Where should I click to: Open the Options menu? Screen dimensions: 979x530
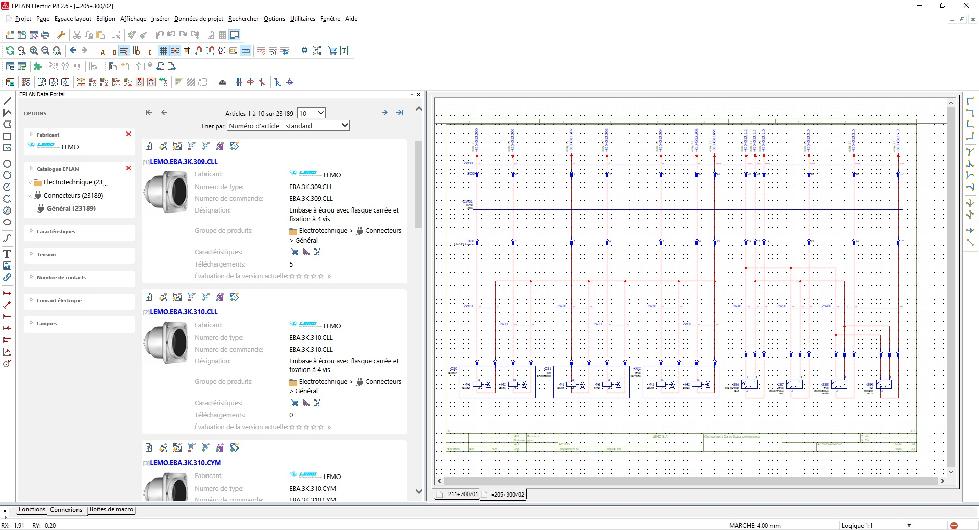click(x=274, y=19)
